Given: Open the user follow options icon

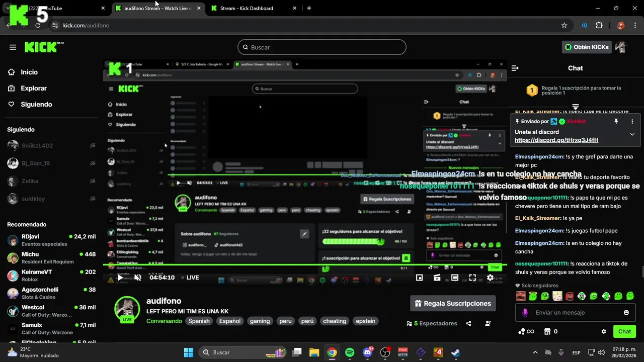Looking at the screenshot, I should click(488, 324).
